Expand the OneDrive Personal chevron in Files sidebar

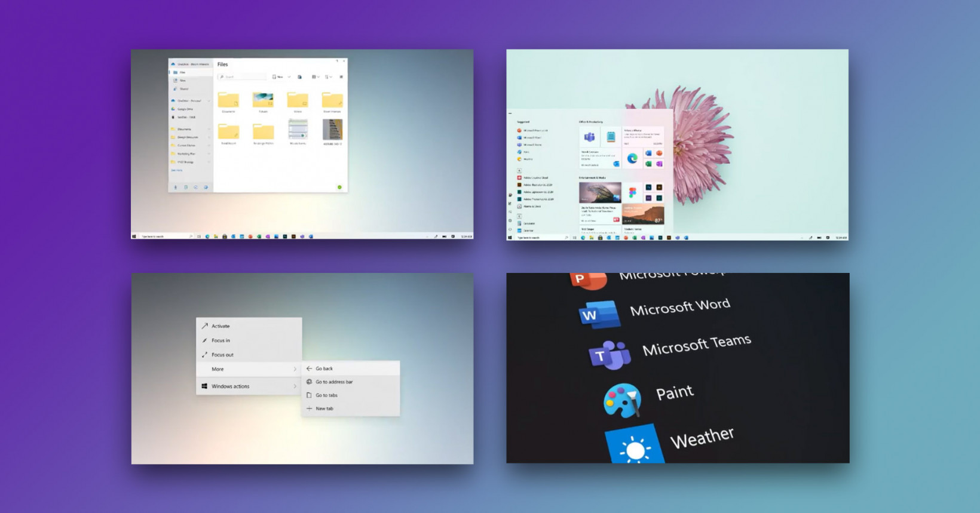(209, 101)
